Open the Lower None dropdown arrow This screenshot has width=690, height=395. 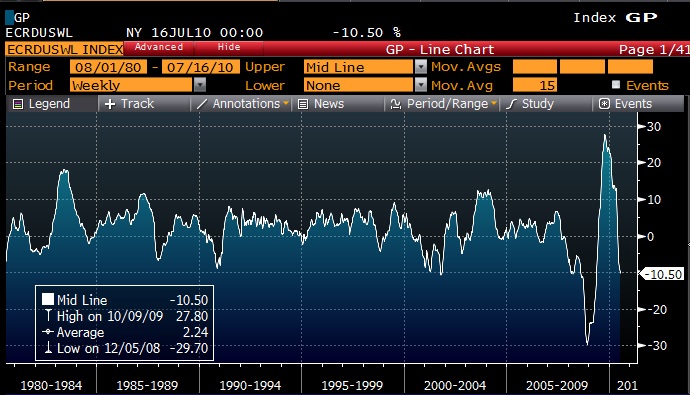coord(421,85)
